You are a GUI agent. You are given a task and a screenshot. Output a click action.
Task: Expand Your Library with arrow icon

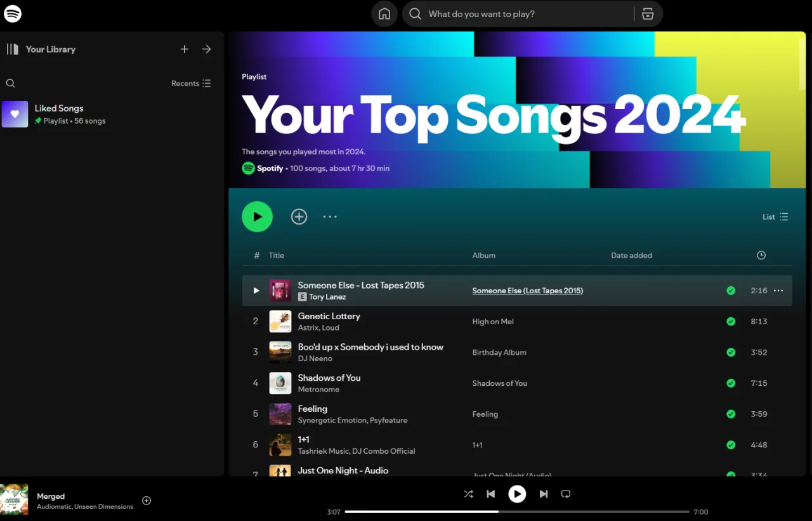(207, 49)
